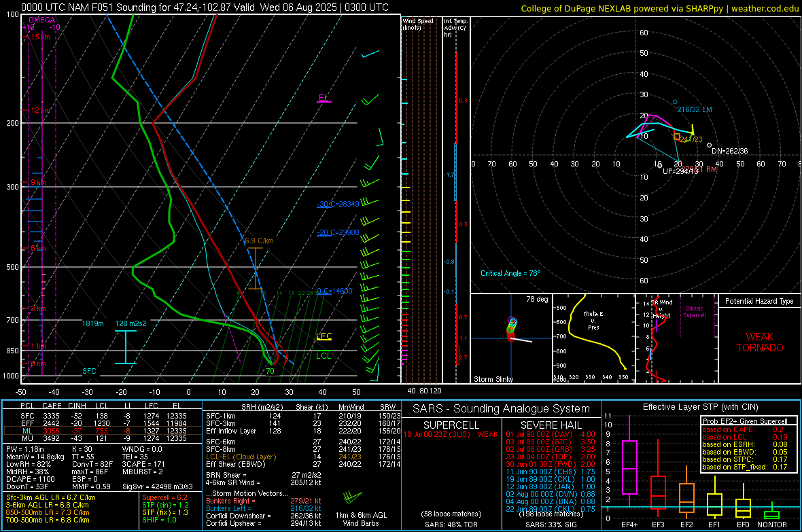The height and width of the screenshot is (532, 802).
Task: Click the Sfc-3km AGL LR = 6.7 C/km text
Action: 51,497
